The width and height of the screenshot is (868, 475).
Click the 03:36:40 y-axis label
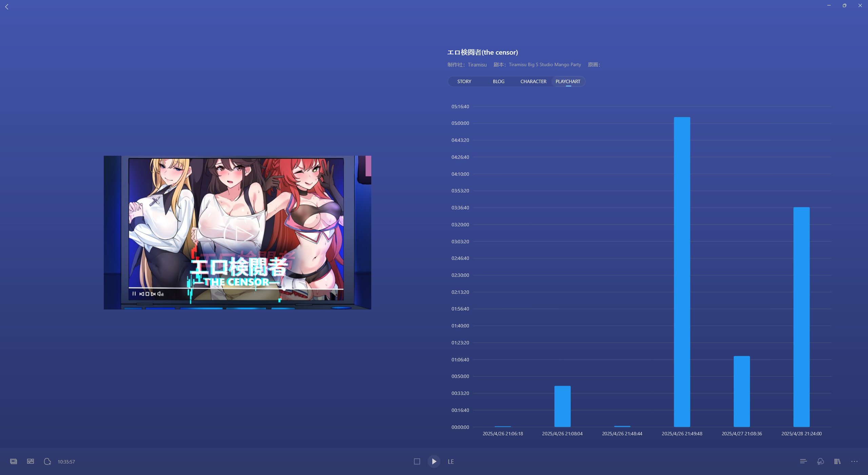460,208
